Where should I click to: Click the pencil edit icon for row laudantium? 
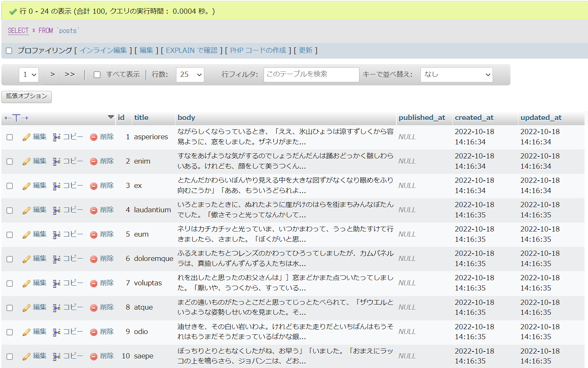pyautogui.click(x=26, y=210)
